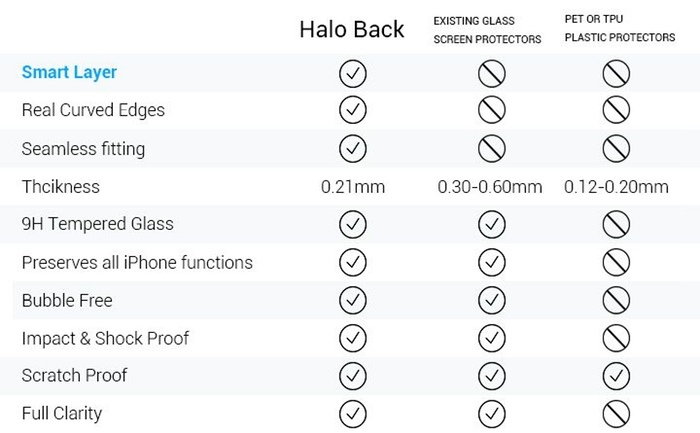Click the Halo Back column heading
Viewport: 700px width, 433px height.
[352, 29]
